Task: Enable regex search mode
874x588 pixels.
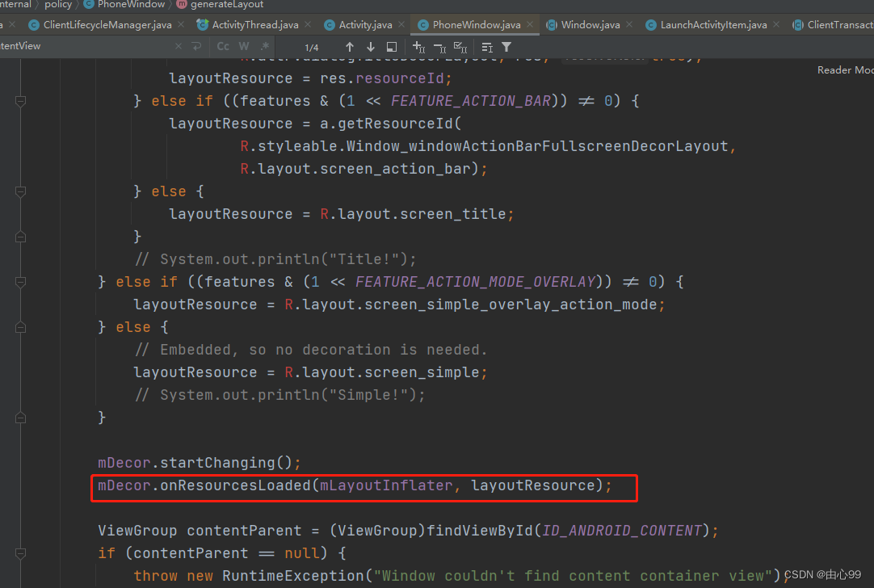Action: [264, 46]
